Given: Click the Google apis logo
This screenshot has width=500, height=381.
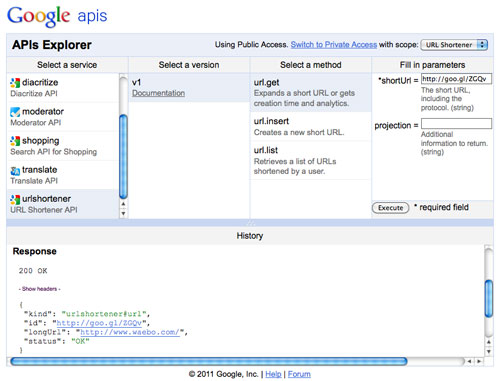Looking at the screenshot, I should pyautogui.click(x=57, y=16).
